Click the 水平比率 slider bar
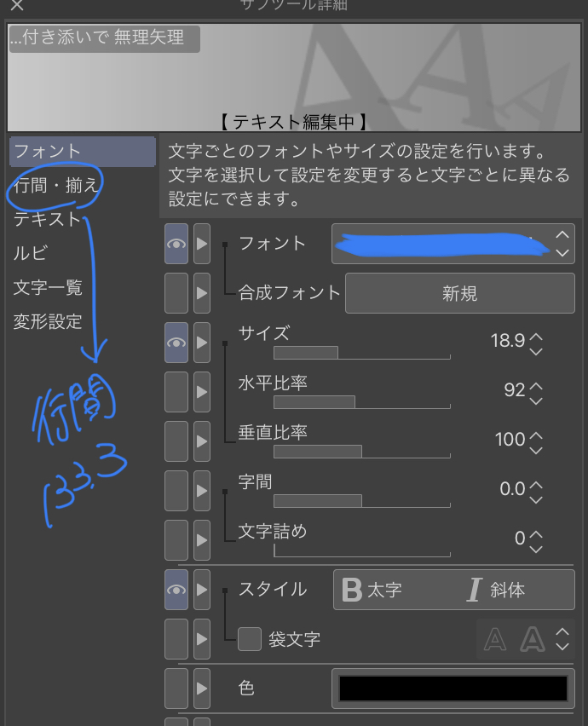This screenshot has height=726, width=588. 362,402
